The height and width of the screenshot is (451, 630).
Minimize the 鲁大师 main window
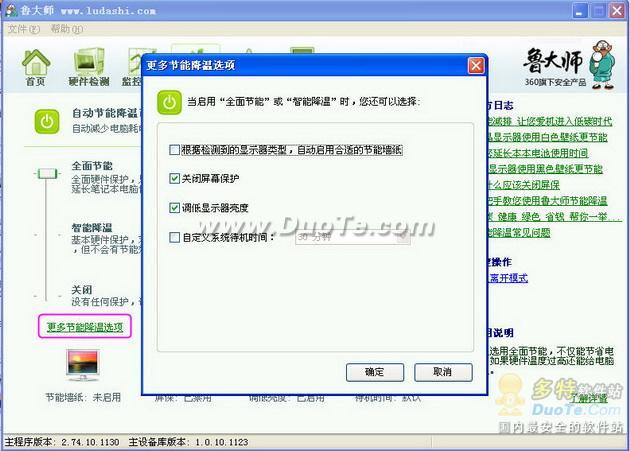[x=580, y=11]
